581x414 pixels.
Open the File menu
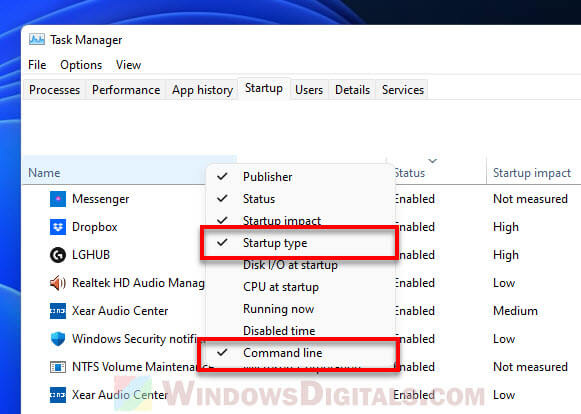[37, 65]
